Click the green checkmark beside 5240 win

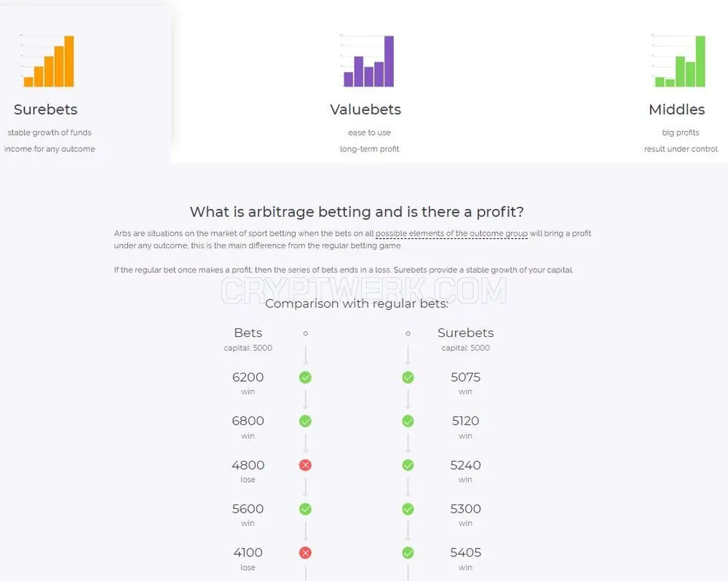[x=408, y=465]
